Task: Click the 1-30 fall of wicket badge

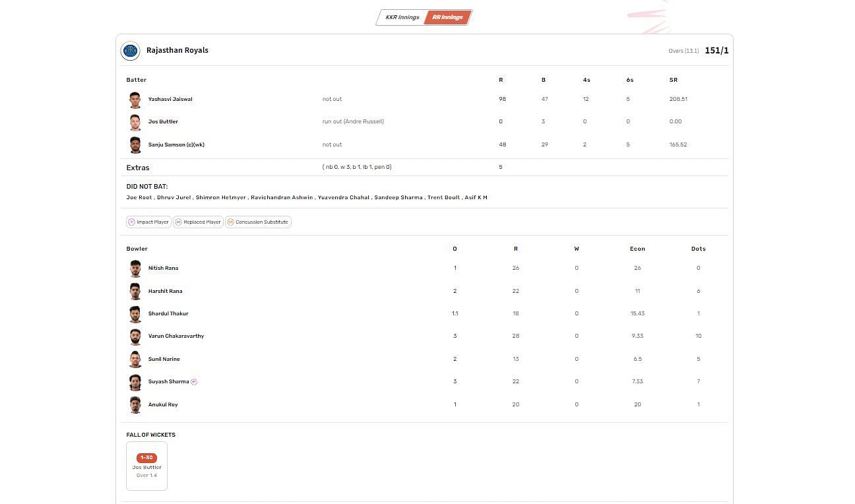Action: [146, 458]
